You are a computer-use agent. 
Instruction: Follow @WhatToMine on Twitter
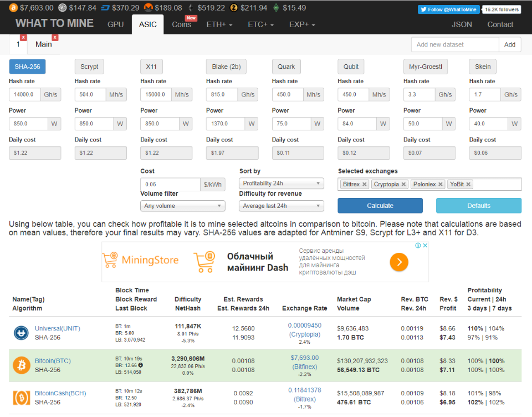pyautogui.click(x=448, y=9)
